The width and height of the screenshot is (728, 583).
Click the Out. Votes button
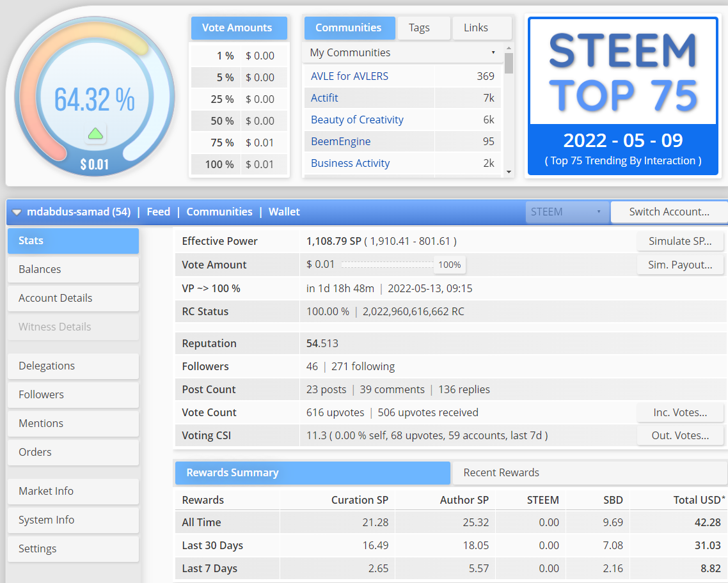[680, 436]
